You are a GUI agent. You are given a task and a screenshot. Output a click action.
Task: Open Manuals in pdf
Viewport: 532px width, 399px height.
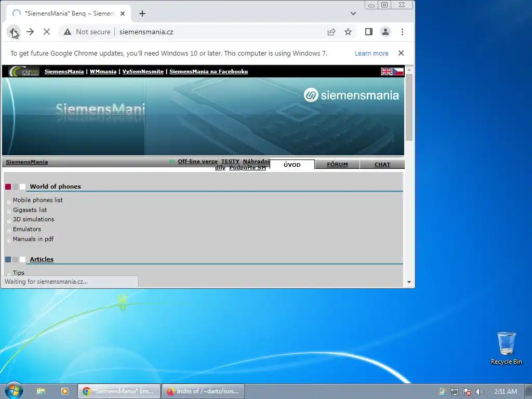click(x=33, y=239)
